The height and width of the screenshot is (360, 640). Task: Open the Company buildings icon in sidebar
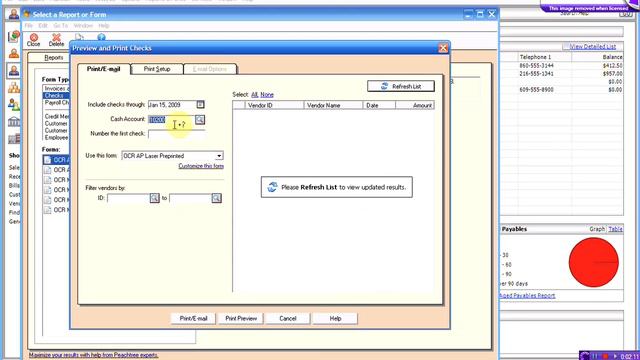tap(14, 139)
